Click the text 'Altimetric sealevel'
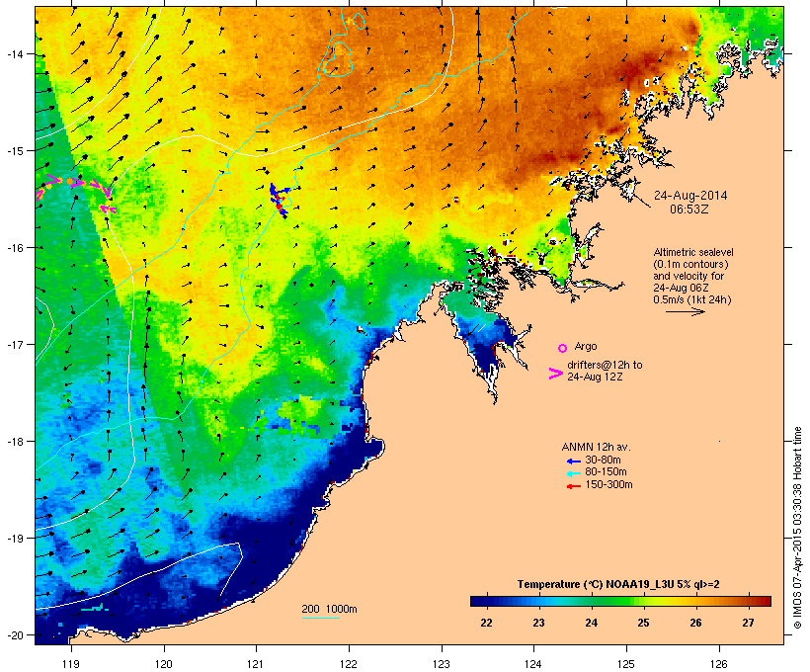 pyautogui.click(x=693, y=252)
